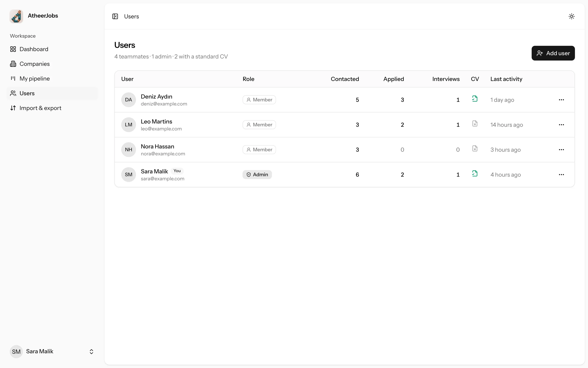Click the Interviews column header
Image resolution: width=588 pixels, height=368 pixels.
tap(446, 79)
